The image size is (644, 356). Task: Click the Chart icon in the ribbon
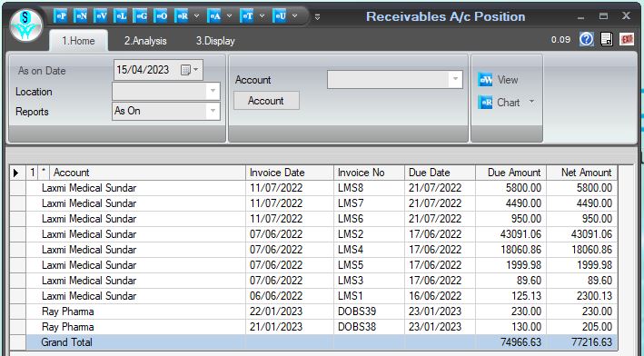coord(485,103)
